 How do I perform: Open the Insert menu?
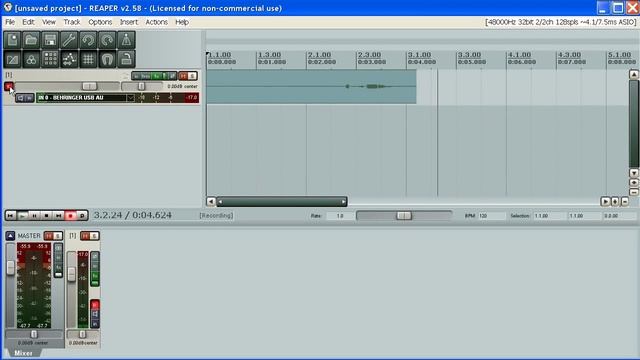tap(129, 22)
